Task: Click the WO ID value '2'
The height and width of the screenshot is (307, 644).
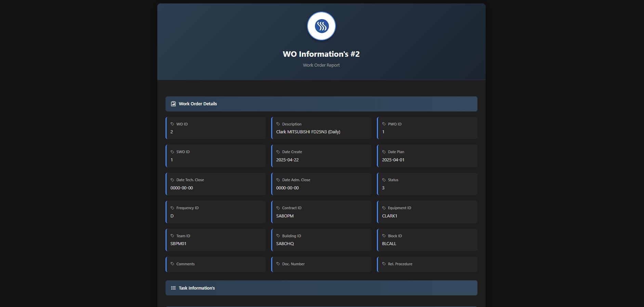Action: click(x=172, y=132)
